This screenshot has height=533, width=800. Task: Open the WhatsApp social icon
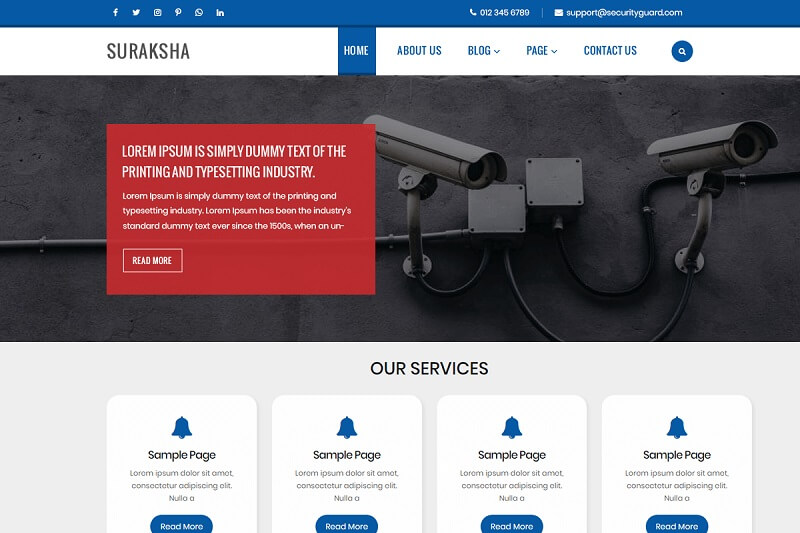(x=199, y=12)
